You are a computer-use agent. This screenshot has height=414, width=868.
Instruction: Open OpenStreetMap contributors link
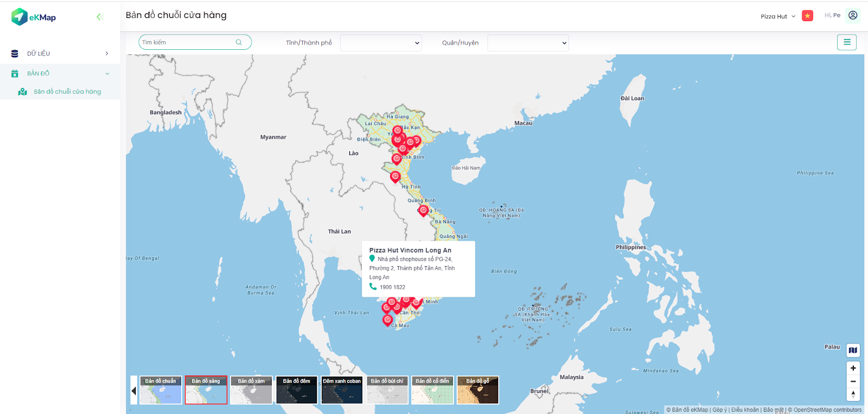click(x=828, y=410)
